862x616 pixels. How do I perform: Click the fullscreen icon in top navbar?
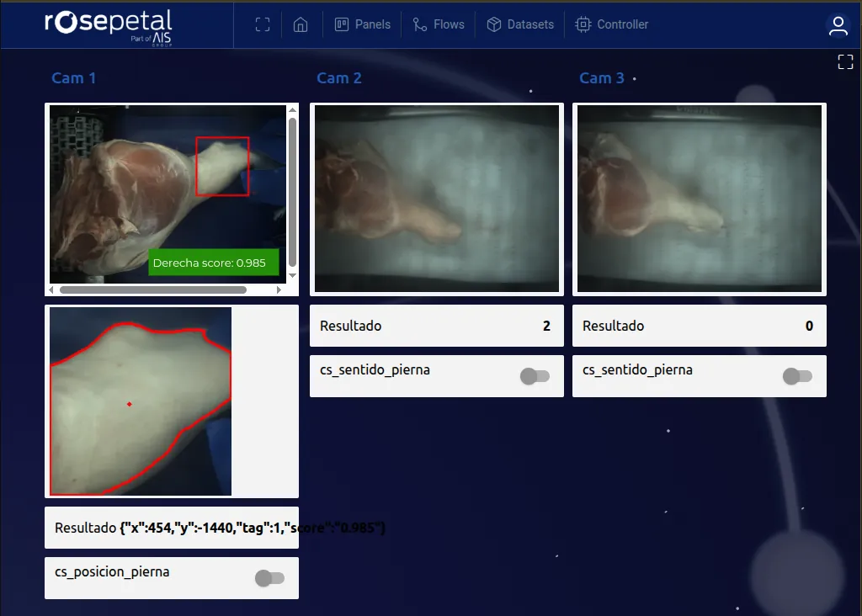coord(262,24)
